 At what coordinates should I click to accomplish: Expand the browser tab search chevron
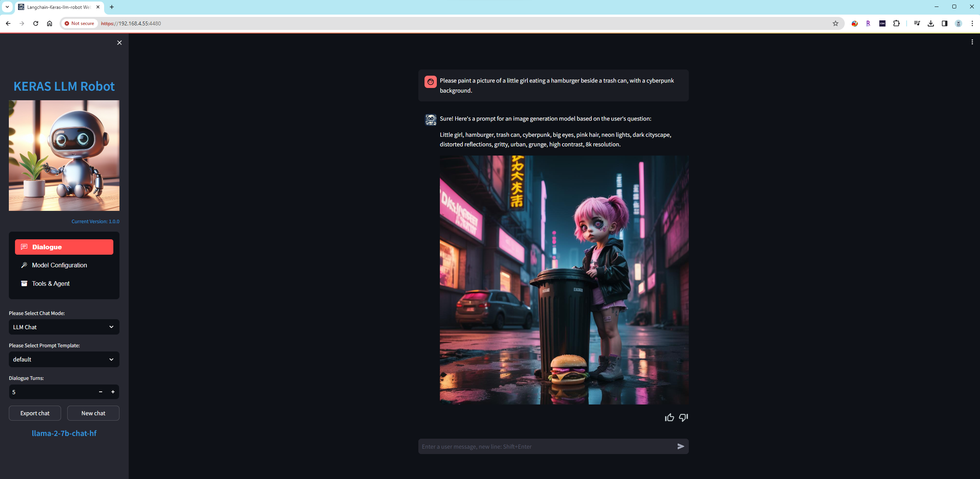(x=7, y=7)
